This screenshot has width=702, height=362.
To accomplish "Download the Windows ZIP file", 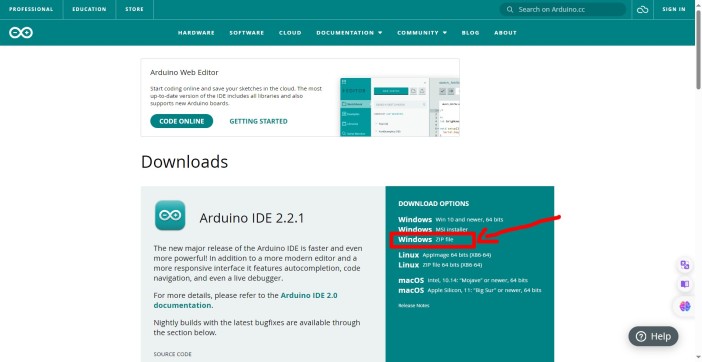I will (x=426, y=239).
